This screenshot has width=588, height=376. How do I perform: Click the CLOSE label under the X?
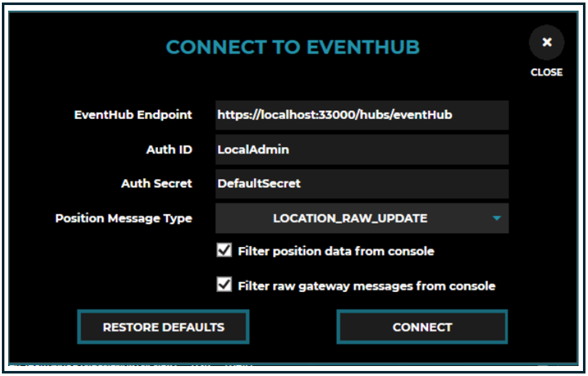pyautogui.click(x=547, y=72)
